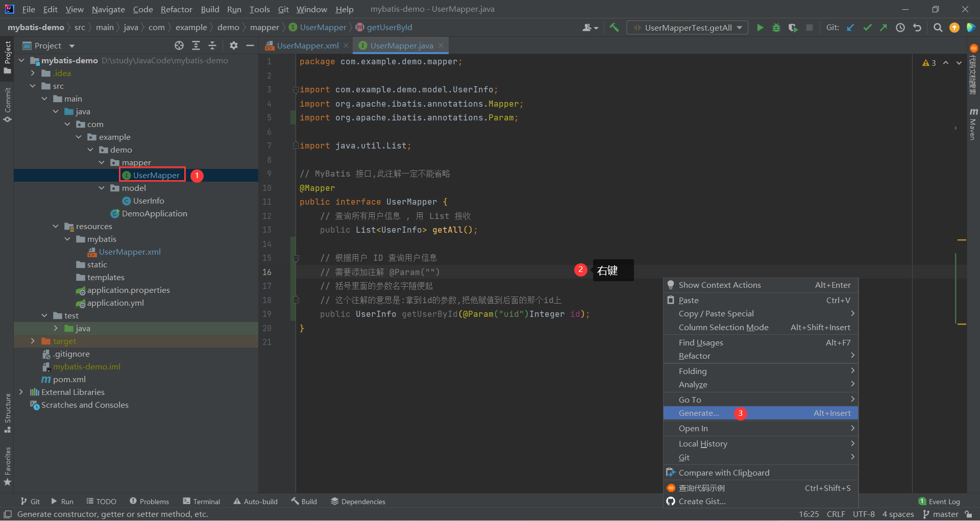
Task: Build project with the hammer icon
Action: click(614, 28)
